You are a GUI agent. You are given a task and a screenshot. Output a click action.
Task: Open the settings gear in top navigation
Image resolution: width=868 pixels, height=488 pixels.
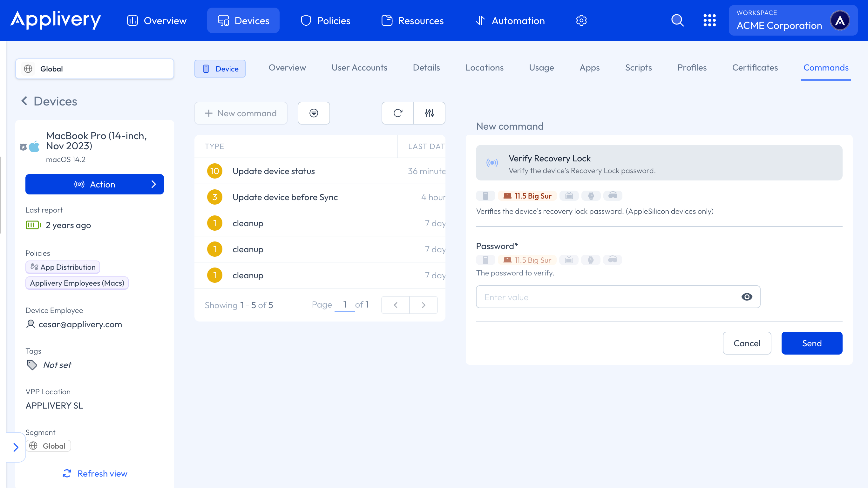pyautogui.click(x=581, y=21)
